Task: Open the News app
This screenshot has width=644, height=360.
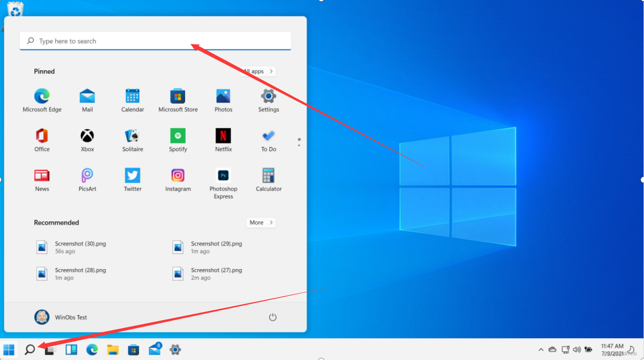Action: [x=42, y=180]
